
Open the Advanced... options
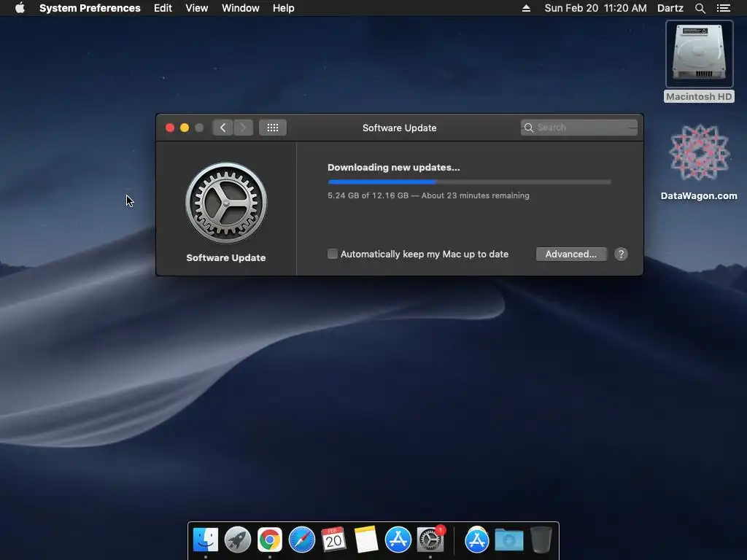pyautogui.click(x=571, y=254)
